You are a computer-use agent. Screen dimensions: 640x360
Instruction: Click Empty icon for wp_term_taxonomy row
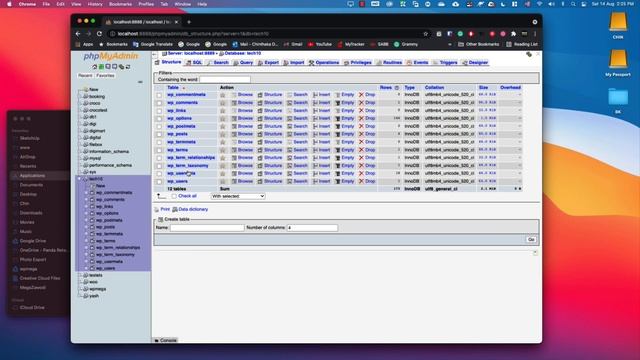pos(338,166)
